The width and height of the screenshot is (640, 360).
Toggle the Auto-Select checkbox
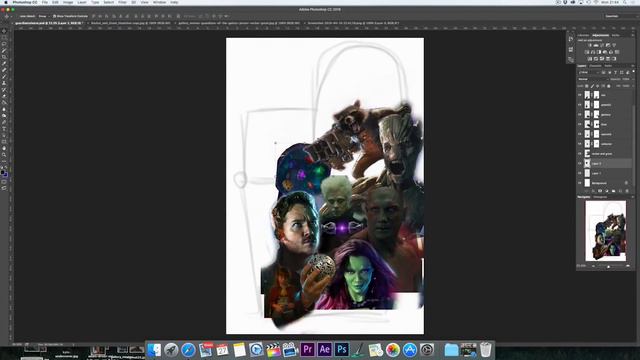18,16
